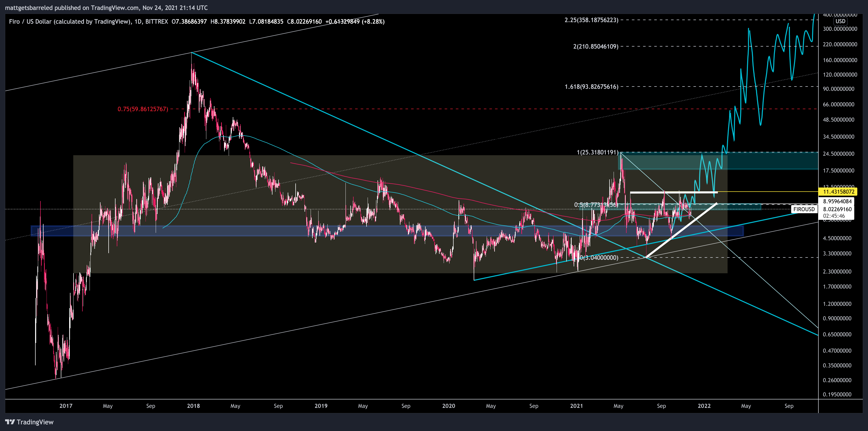Click the 1.20000000 price scale value
This screenshot has height=431, width=868.
click(x=837, y=304)
